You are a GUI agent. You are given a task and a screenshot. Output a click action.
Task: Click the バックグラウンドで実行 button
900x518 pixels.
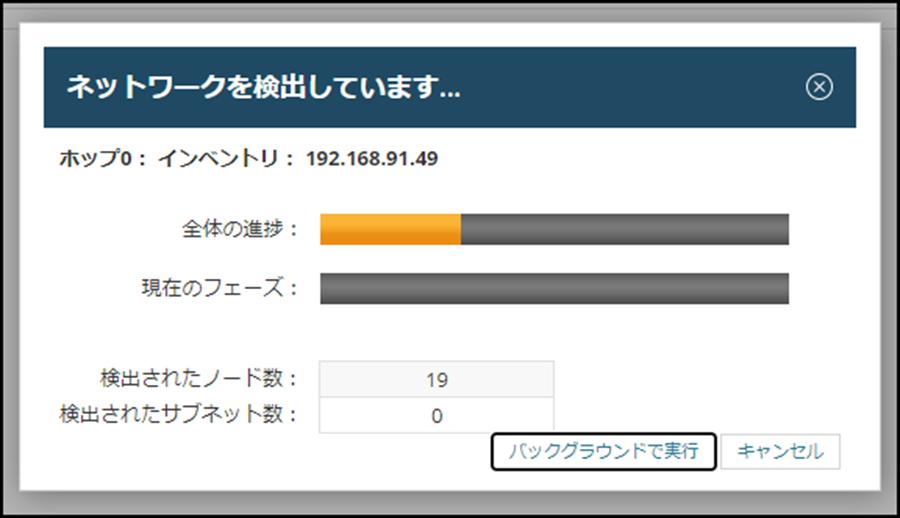(603, 451)
